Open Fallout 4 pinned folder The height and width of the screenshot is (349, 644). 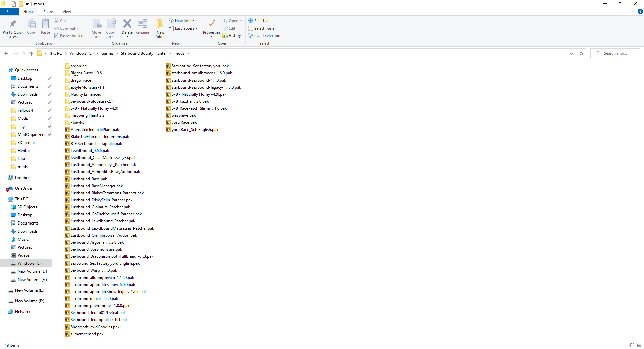(x=25, y=110)
